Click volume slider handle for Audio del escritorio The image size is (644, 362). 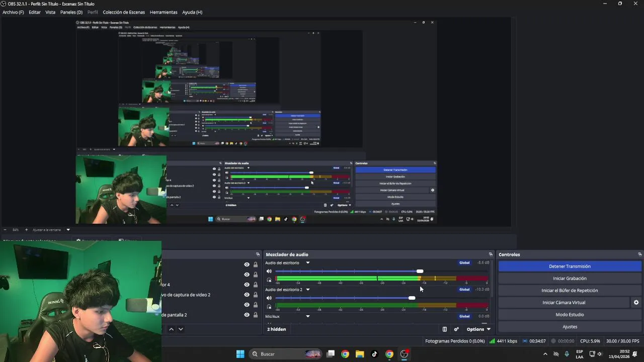tap(420, 271)
